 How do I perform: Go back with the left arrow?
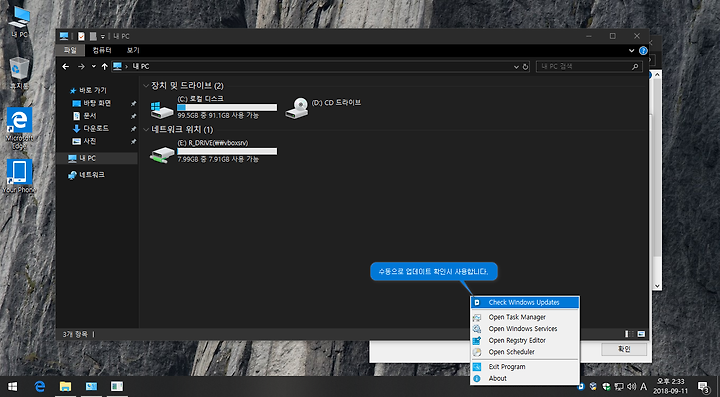coord(66,67)
